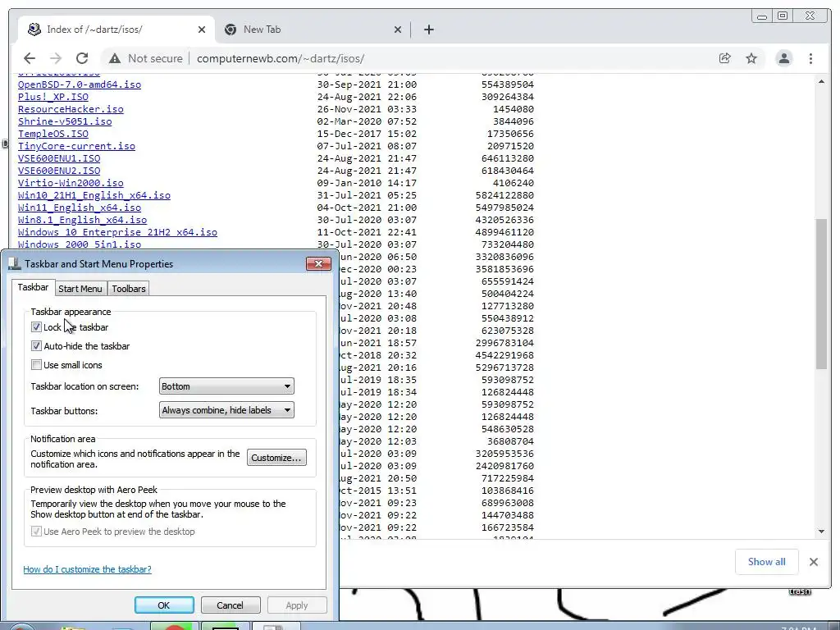This screenshot has height=630, width=840.
Task: Download TempleOS.ISO
Action: 53,134
